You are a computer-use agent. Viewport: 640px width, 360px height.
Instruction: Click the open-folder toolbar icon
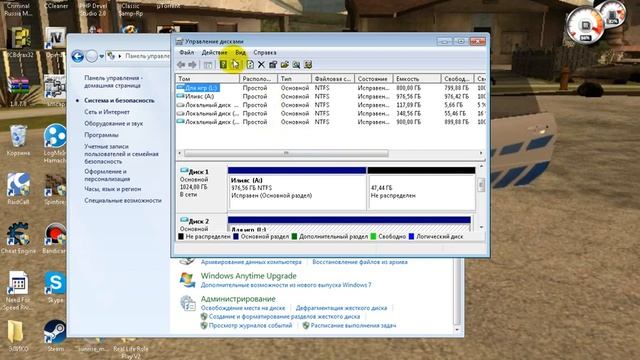(x=284, y=64)
